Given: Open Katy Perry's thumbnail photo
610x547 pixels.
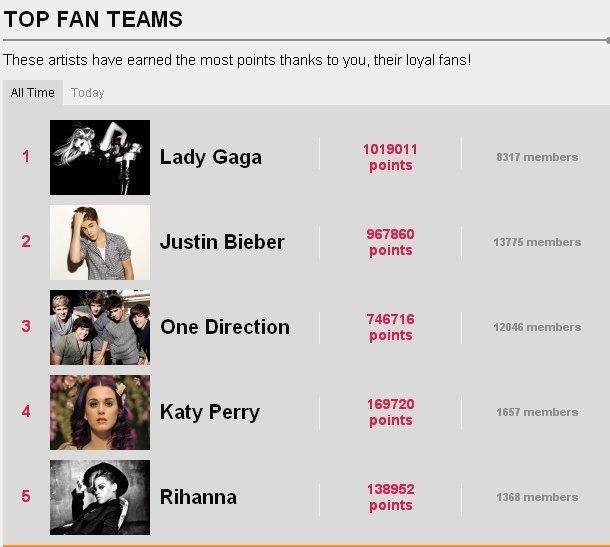Looking at the screenshot, I should click(x=100, y=412).
